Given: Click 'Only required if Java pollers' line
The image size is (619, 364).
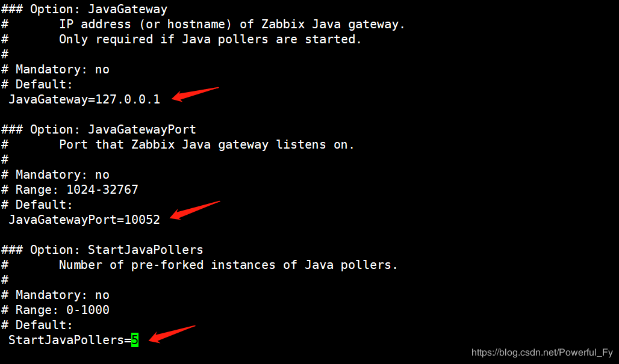Looking at the screenshot, I should (182, 40).
